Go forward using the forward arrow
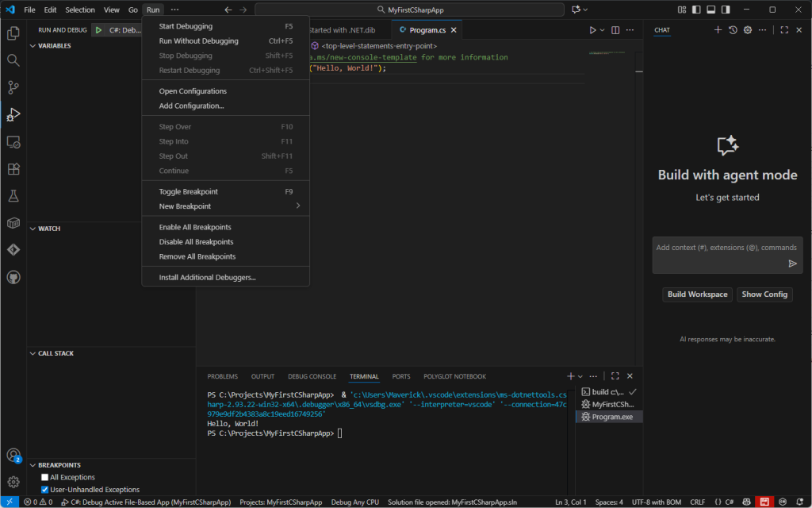The image size is (812, 508). point(243,10)
